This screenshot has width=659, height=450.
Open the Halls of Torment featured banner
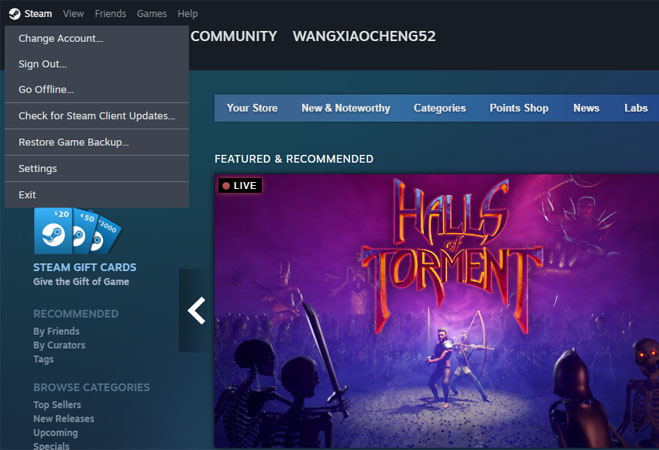437,311
